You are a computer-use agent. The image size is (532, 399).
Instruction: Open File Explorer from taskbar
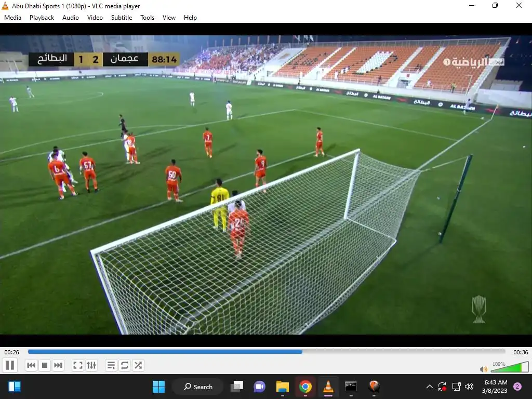tap(282, 387)
